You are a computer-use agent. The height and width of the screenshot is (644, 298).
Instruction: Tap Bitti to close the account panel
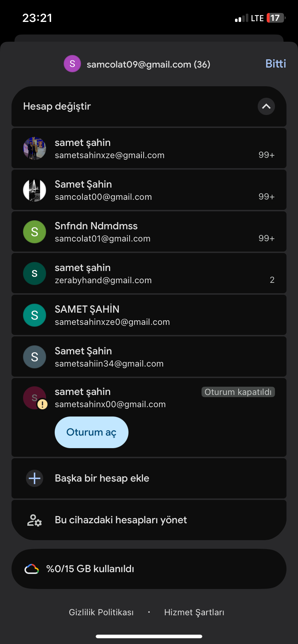pos(276,64)
